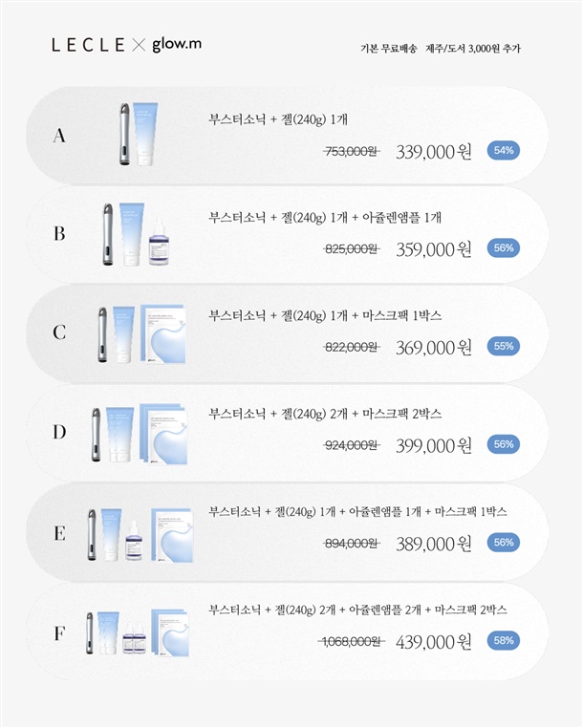Click option E product bundle image
This screenshot has height=728, width=583.
tap(141, 532)
